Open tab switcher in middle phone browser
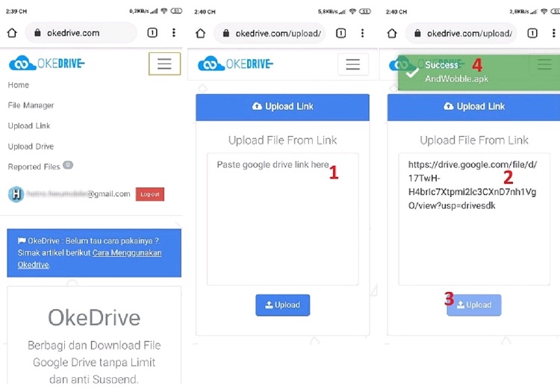The height and width of the screenshot is (392, 560). click(x=340, y=33)
